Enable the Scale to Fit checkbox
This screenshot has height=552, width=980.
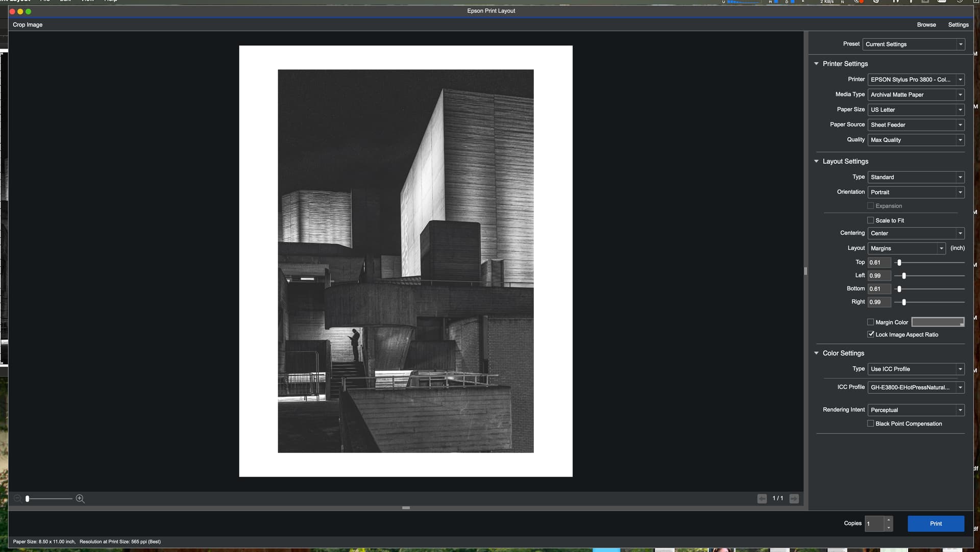click(870, 220)
